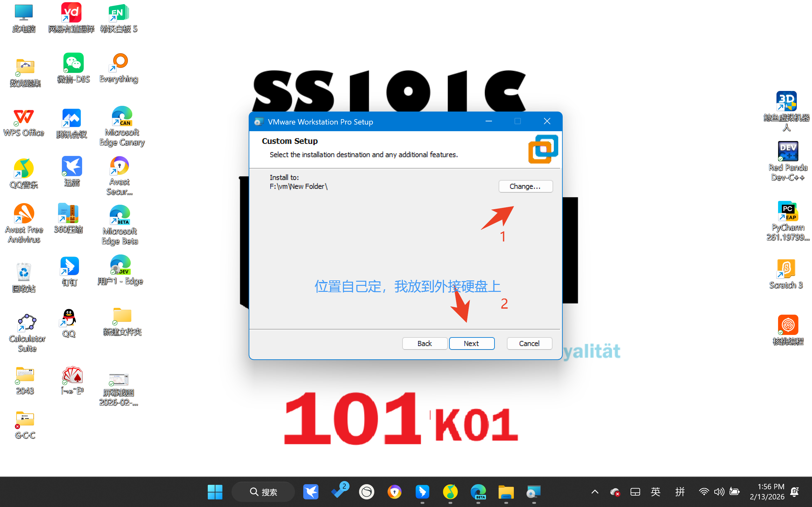This screenshot has width=812, height=507.
Task: Toggle the input language 英 indicator
Action: (656, 492)
